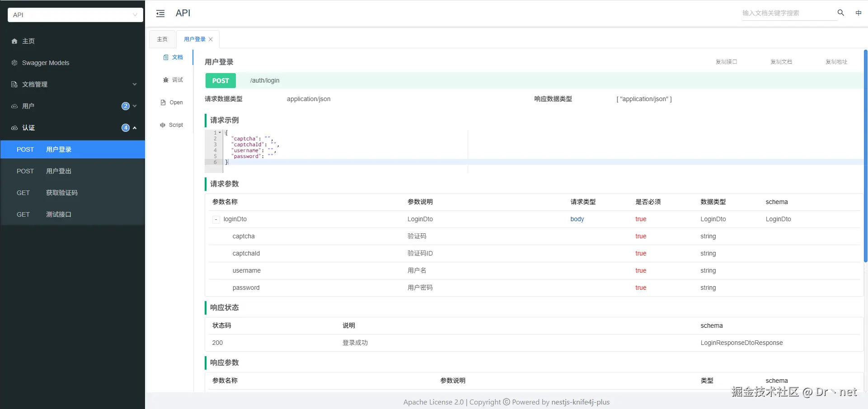Click the vertical page scrollbar
Screen dimensions: 868x409
point(866,156)
